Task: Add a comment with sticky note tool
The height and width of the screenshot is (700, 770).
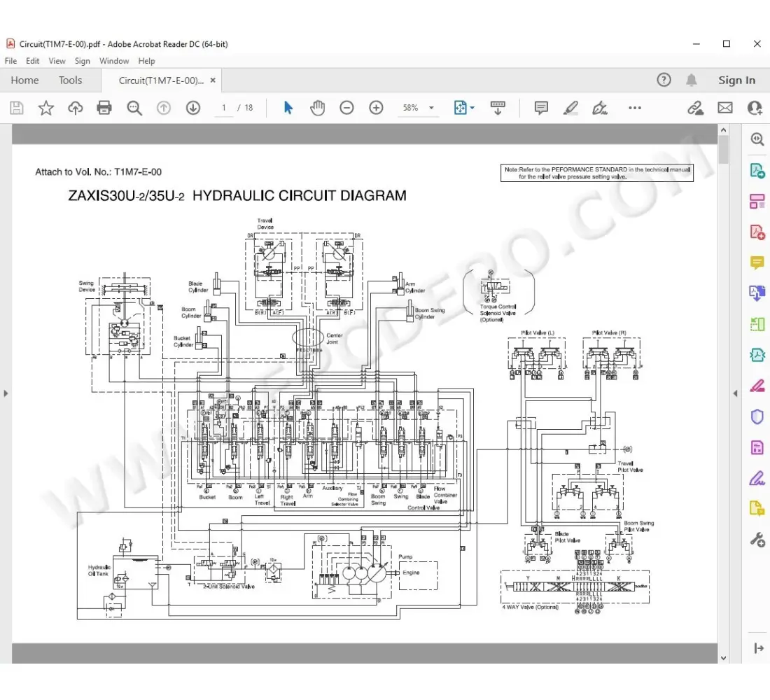Action: tap(541, 108)
